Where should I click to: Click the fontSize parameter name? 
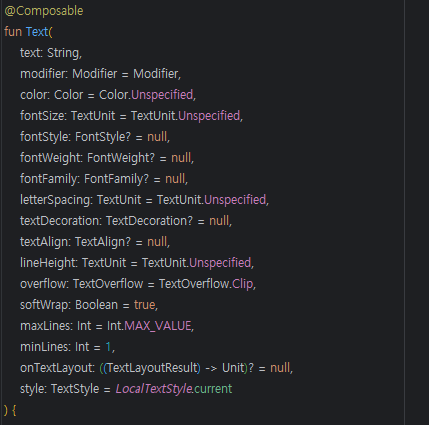42,116
